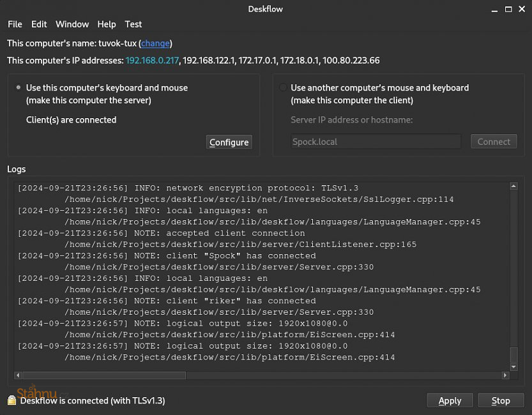Click the down arrow on the log scrollbar

point(513,366)
